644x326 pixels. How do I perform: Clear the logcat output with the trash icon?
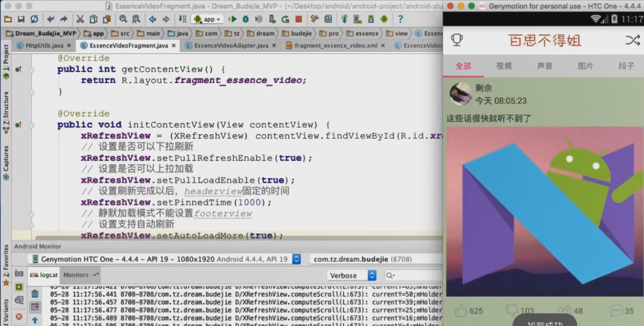[35, 294]
